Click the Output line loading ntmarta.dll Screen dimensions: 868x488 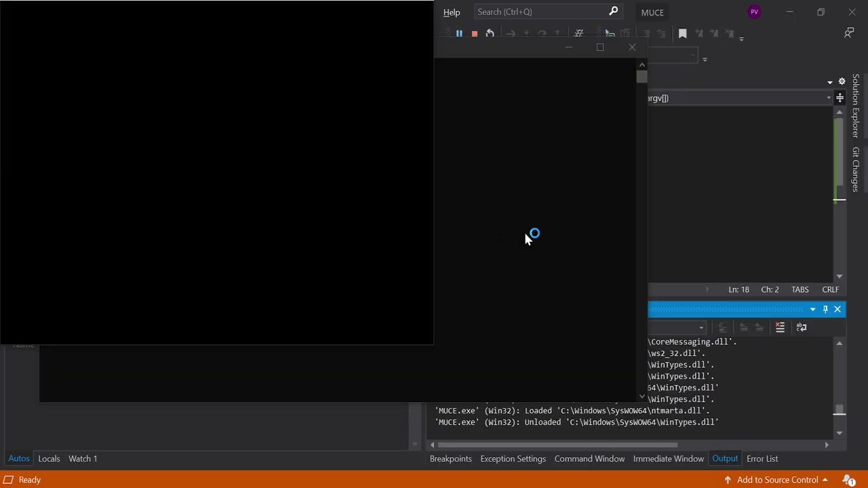pyautogui.click(x=572, y=411)
